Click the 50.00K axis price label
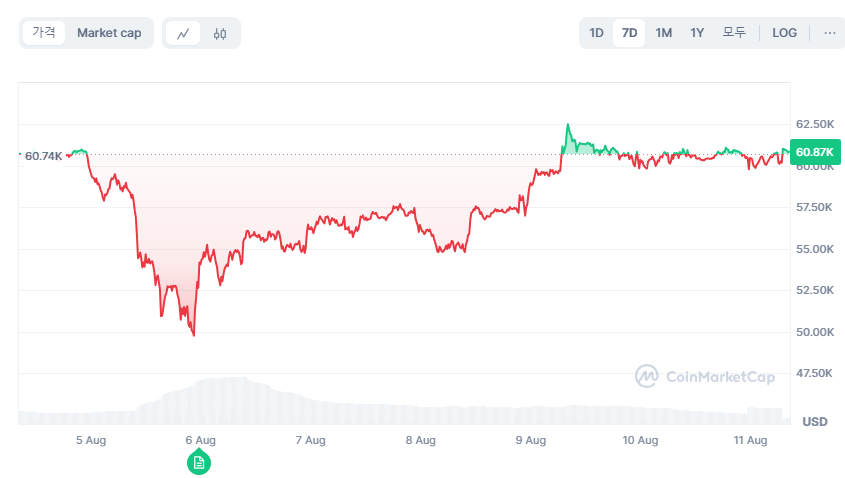 814,332
